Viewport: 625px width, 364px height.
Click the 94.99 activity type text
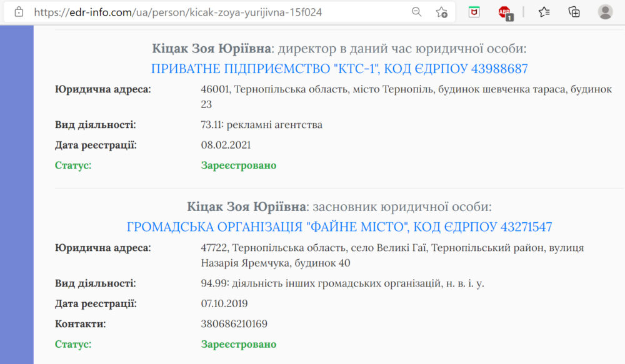click(342, 283)
